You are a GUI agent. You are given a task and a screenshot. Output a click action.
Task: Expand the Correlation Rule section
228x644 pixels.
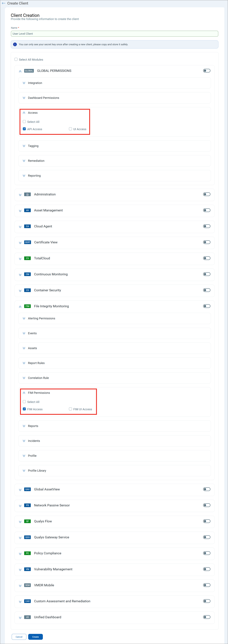(x=24, y=378)
